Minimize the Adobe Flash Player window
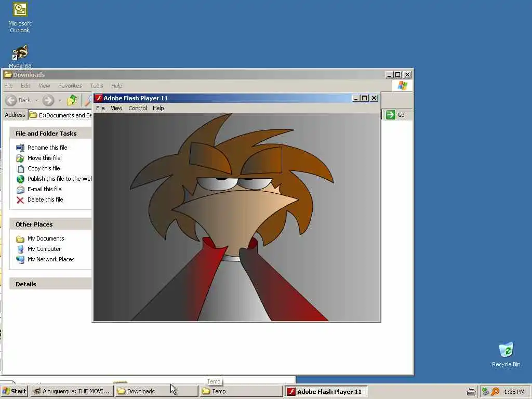The height and width of the screenshot is (399, 532). [x=355, y=98]
